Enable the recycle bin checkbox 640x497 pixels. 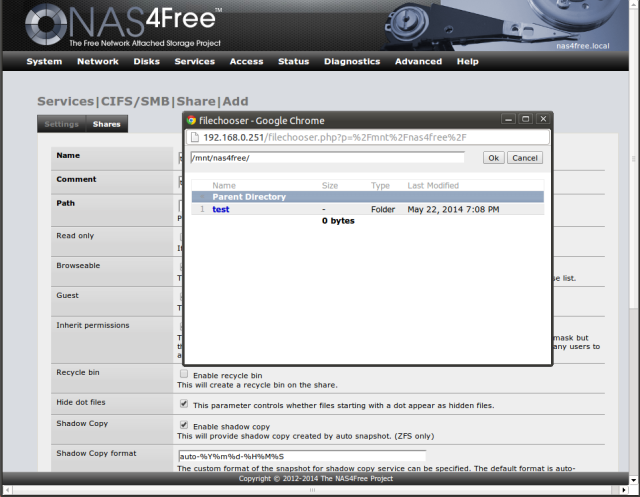click(184, 374)
